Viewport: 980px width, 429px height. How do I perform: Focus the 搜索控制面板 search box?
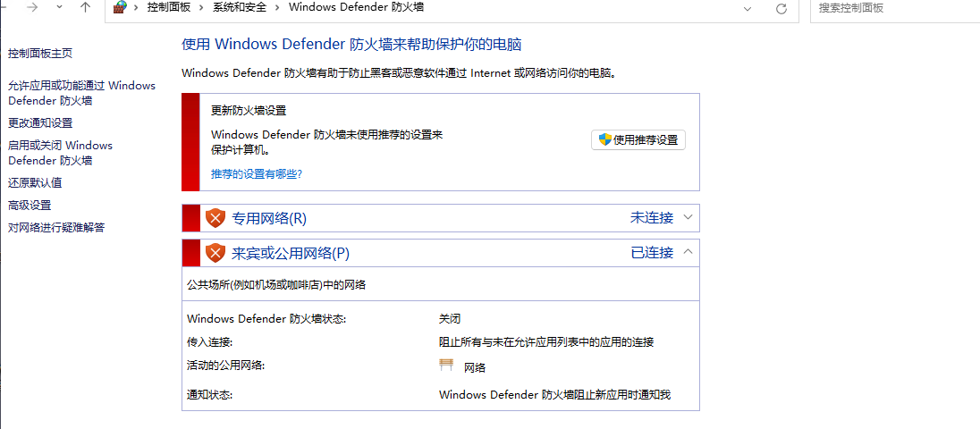click(895, 8)
